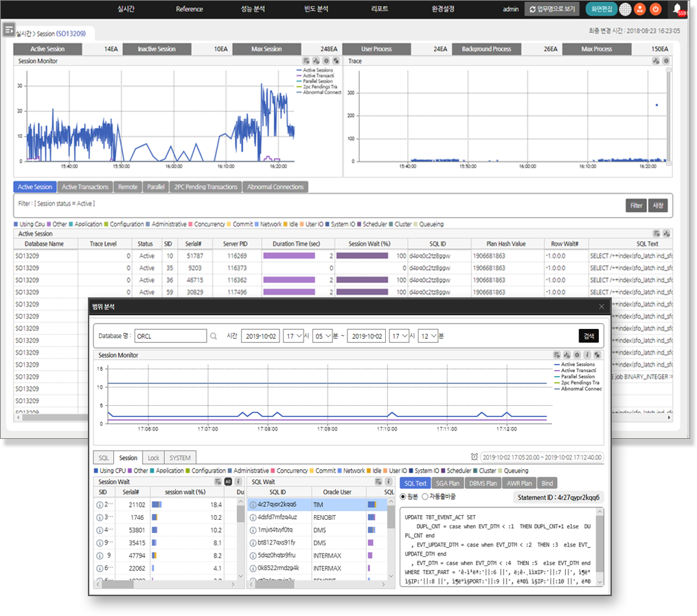This screenshot has width=697, height=616.
Task: Toggle Active Sessions legend in popup Session Monitor chart
Action: click(x=574, y=365)
